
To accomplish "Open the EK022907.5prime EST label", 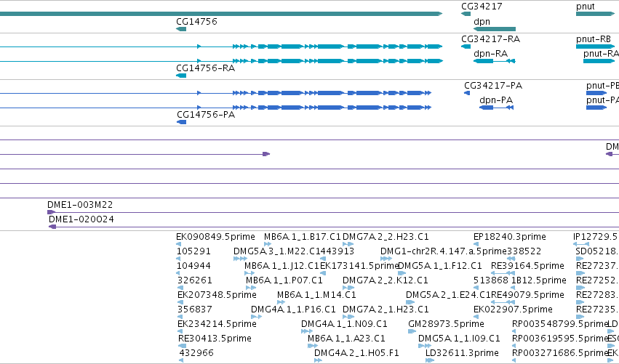I will pos(513,310).
